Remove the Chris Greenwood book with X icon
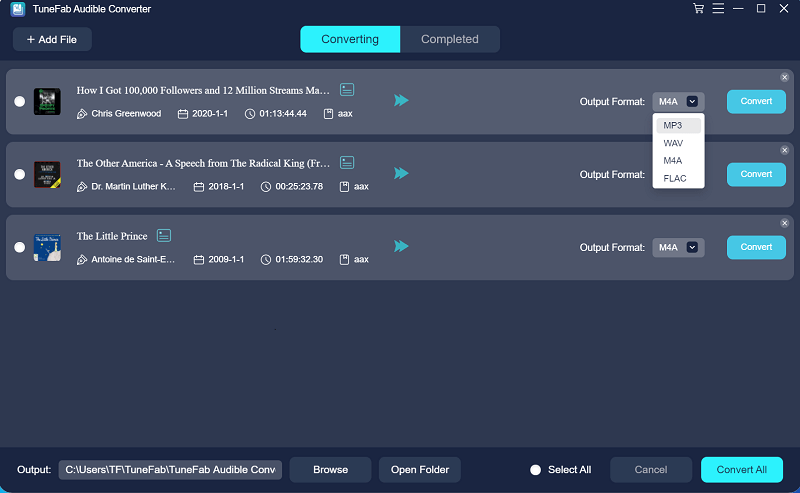The height and width of the screenshot is (493, 800). point(784,77)
